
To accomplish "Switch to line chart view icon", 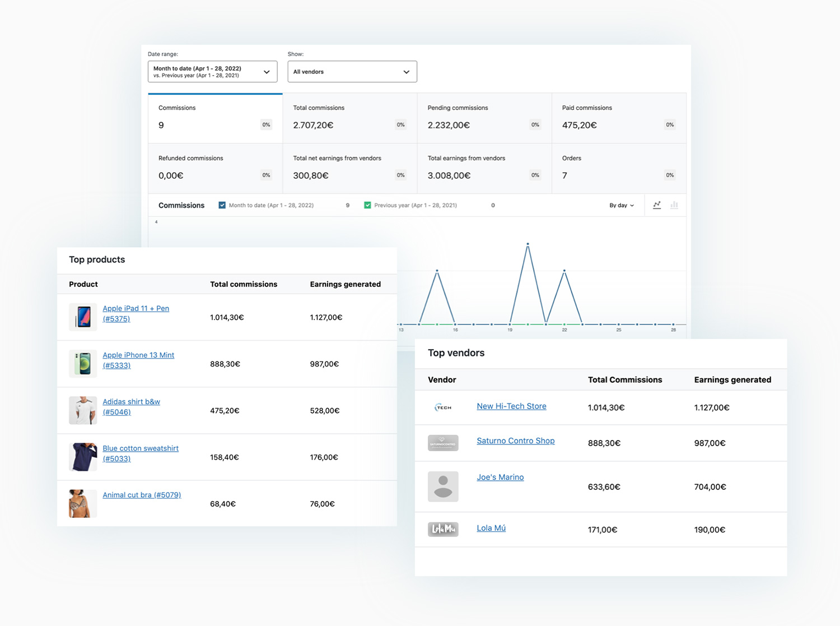I will [657, 205].
